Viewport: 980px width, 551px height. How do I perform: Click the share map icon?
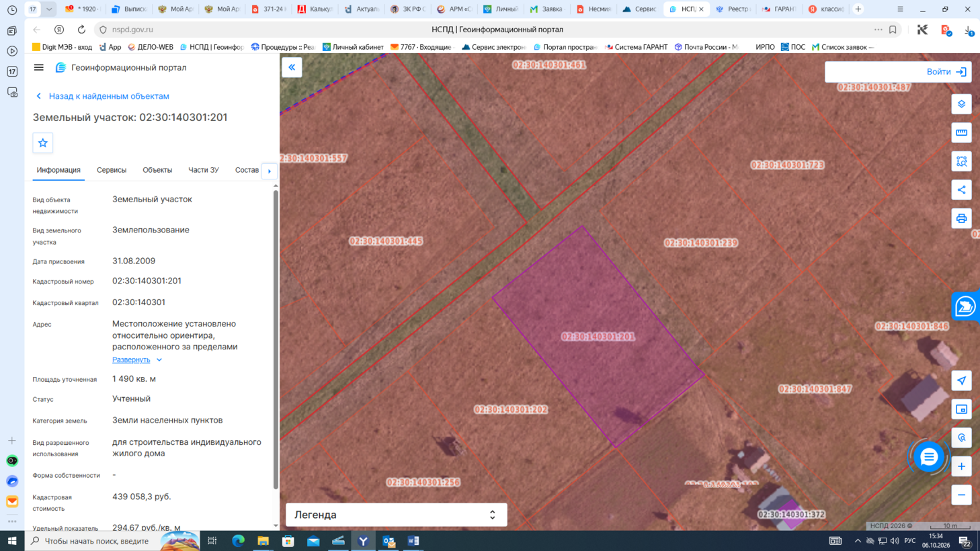click(961, 189)
